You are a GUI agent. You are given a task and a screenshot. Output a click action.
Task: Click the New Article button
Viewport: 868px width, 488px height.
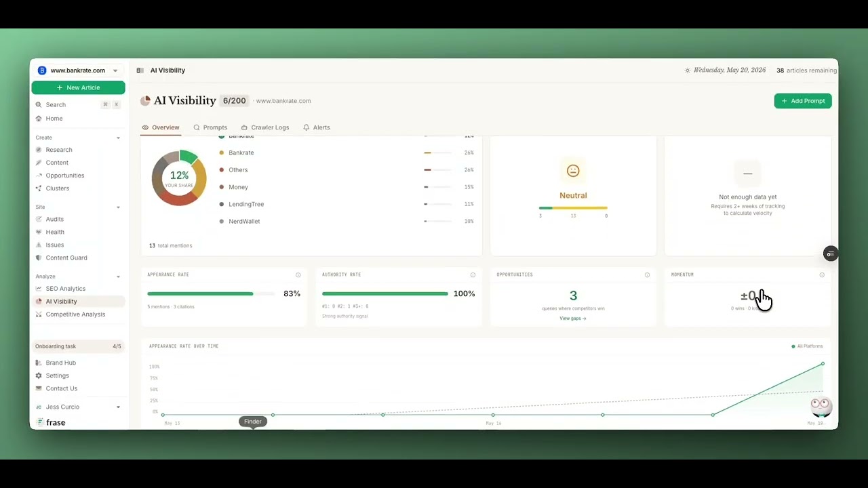(78, 87)
